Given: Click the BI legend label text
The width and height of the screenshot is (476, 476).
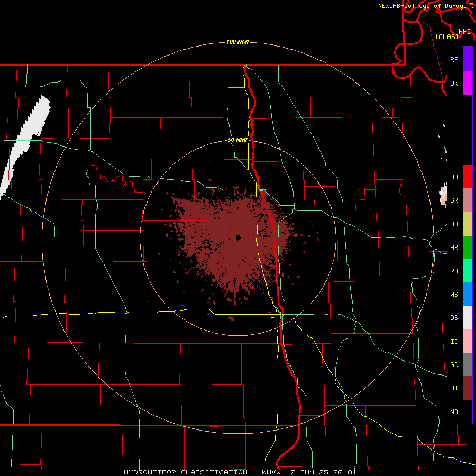Looking at the screenshot, I should coord(454,388).
